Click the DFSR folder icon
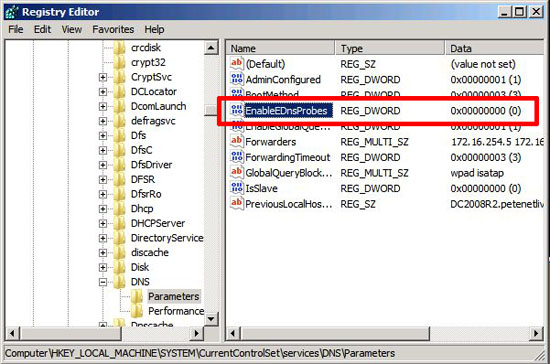 pos(119,179)
